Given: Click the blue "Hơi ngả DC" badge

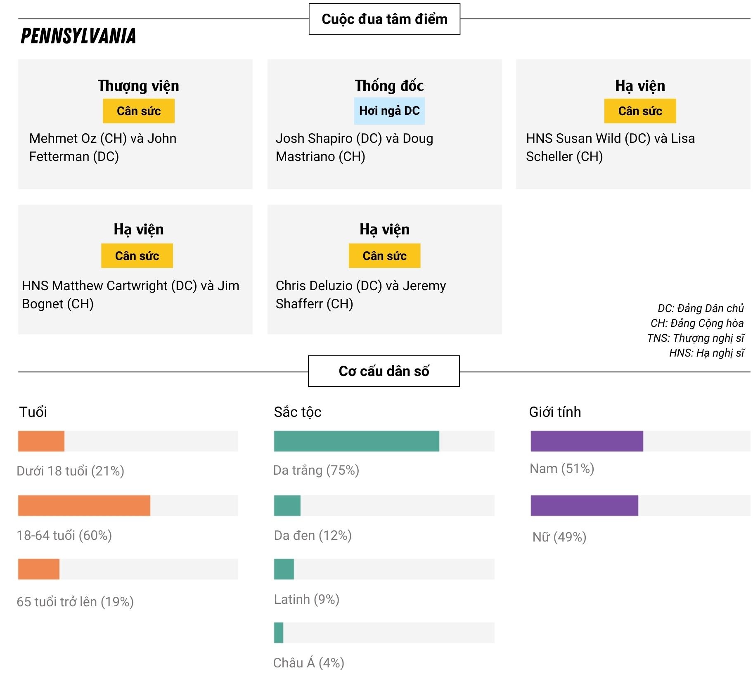Looking at the screenshot, I should (x=389, y=111).
